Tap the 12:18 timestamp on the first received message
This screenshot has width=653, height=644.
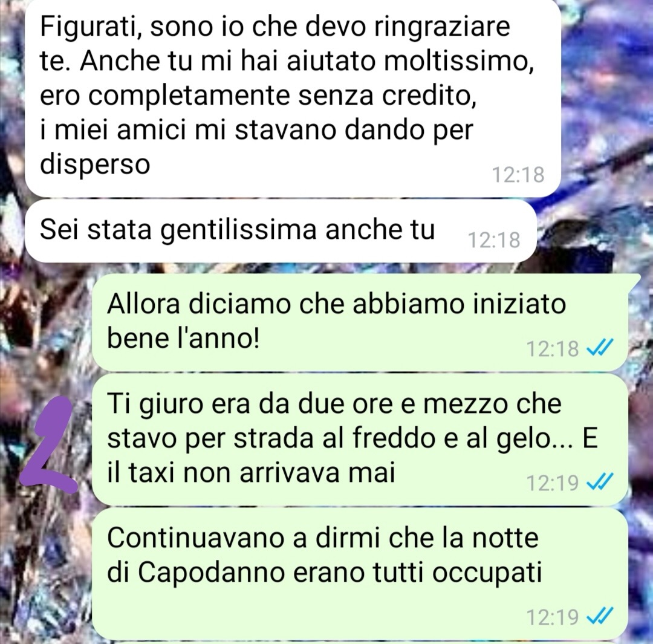point(518,175)
